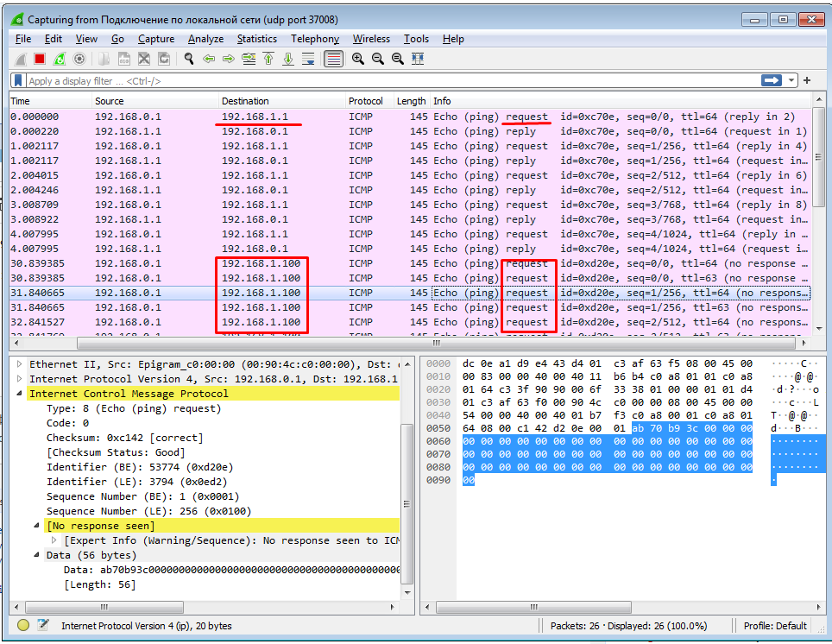Select the Type: 8 Echo request line
The width and height of the screenshot is (832, 644).
[x=134, y=408]
